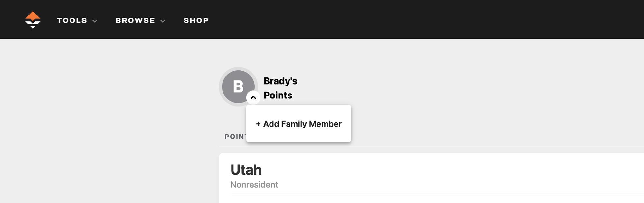Click the BROWSE dropdown chevron icon
The width and height of the screenshot is (644, 203).
162,21
